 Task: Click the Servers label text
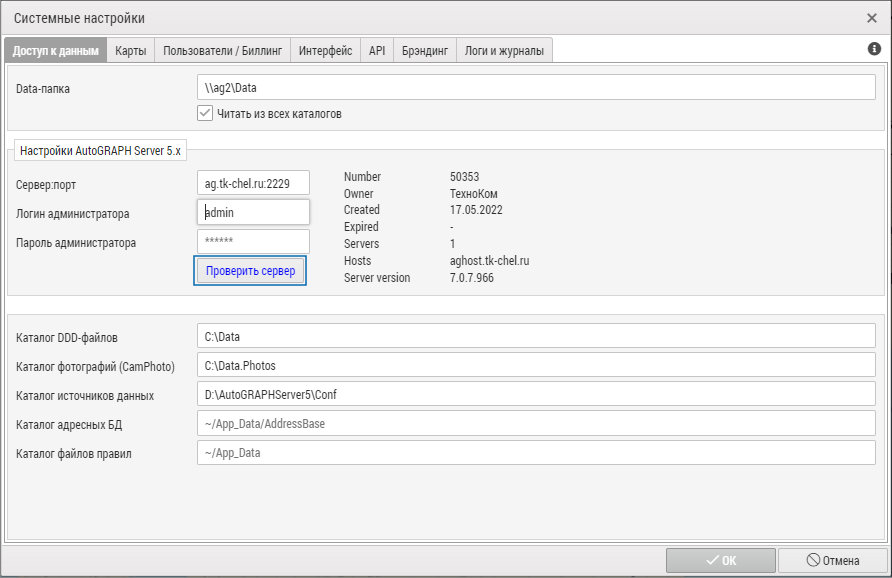pyautogui.click(x=361, y=243)
